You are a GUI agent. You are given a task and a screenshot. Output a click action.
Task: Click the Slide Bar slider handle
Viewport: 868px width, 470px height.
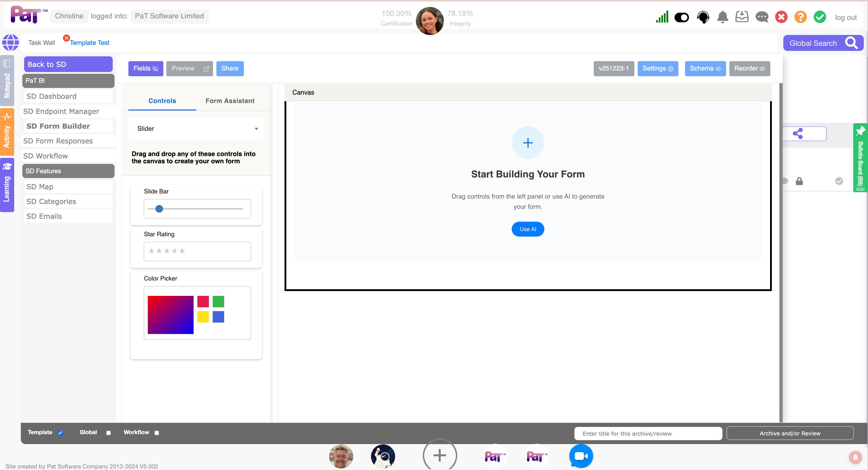(x=159, y=209)
